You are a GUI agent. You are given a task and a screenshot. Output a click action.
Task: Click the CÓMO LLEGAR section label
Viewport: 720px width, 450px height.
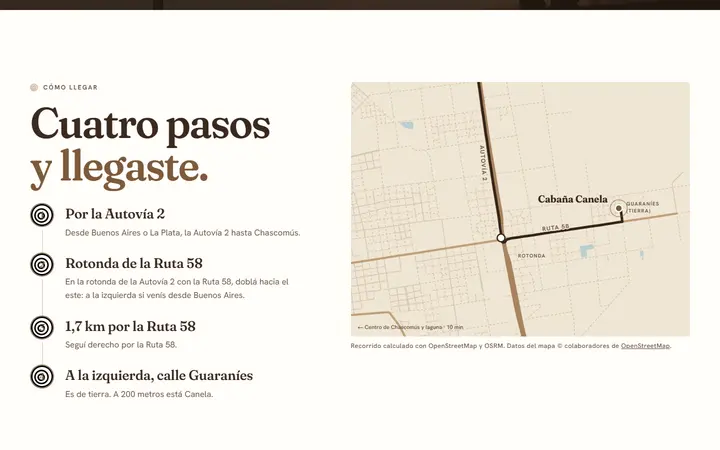tap(70, 87)
